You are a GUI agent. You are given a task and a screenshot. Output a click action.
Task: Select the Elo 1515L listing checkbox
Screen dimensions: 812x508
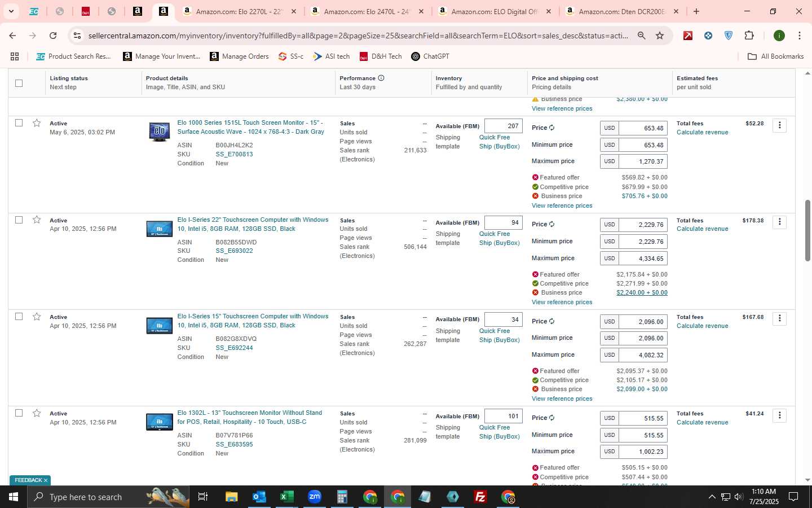click(x=19, y=123)
